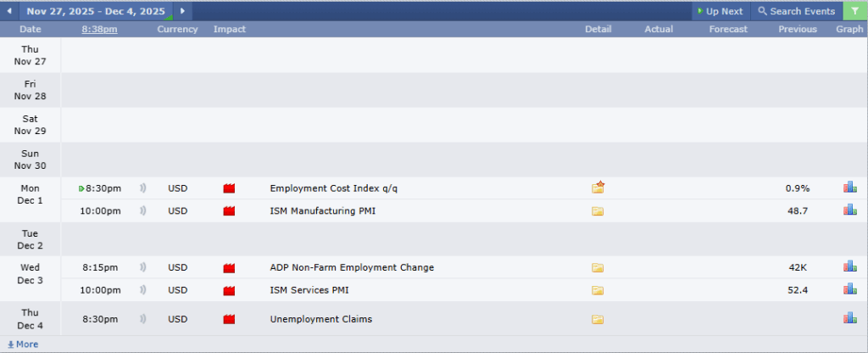868x353 pixels.
Task: Open the green filter funnel menu
Action: click(854, 11)
